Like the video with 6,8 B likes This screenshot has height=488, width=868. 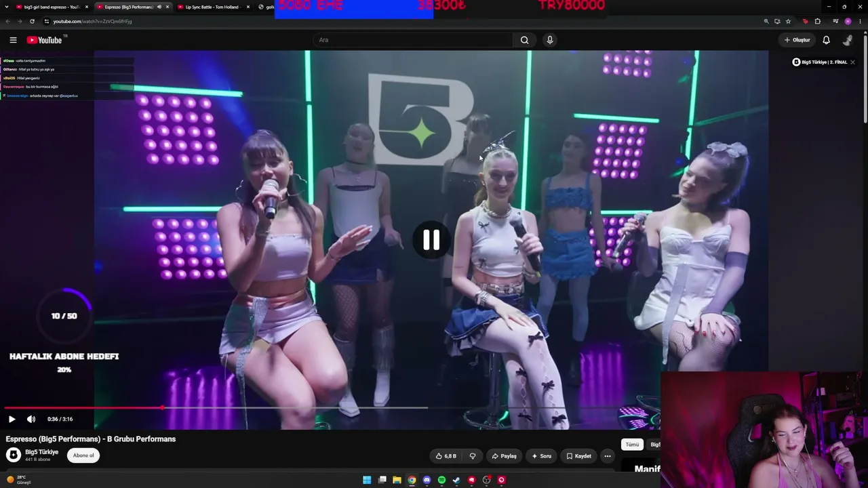446,456
